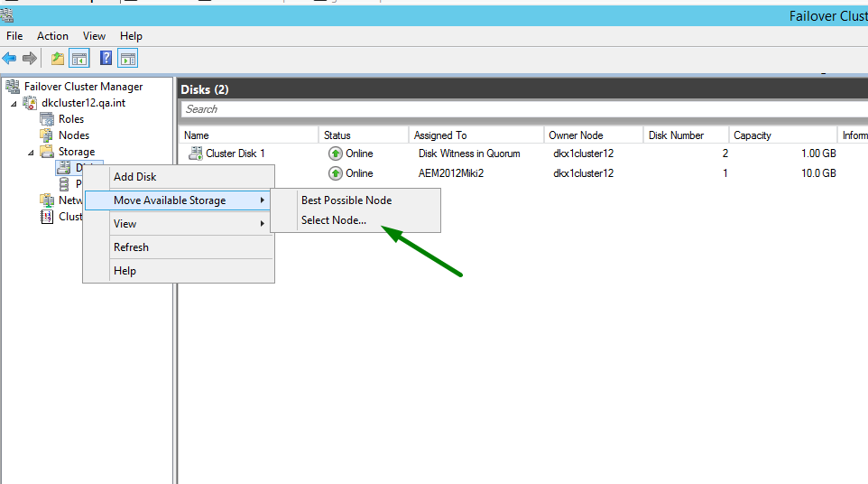Click the dkcluster12.qa.int cluster icon

point(30,103)
